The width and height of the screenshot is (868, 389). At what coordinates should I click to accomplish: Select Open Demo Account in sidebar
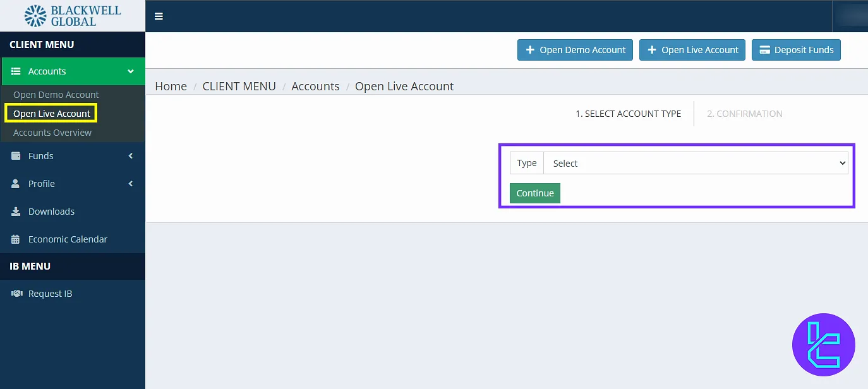[56, 95]
